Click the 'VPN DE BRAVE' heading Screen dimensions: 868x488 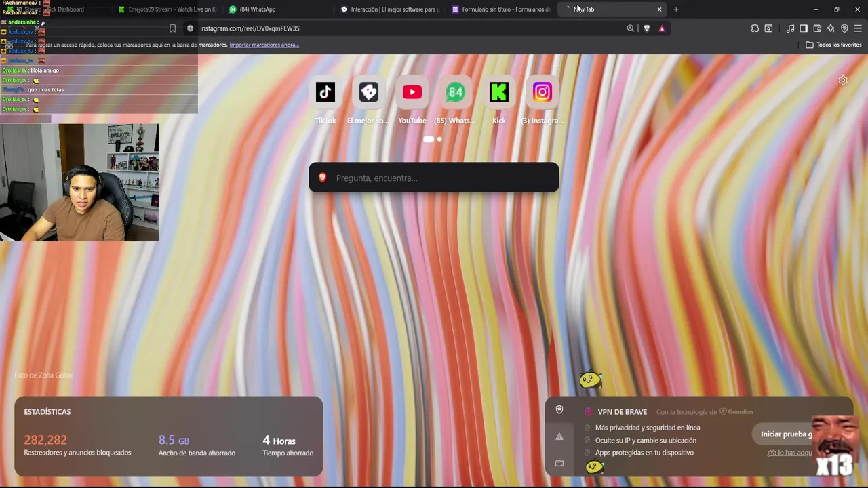point(622,412)
